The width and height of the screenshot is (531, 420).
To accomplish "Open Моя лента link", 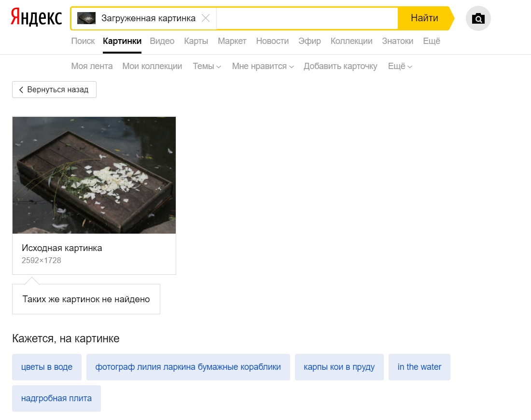I will (x=92, y=66).
